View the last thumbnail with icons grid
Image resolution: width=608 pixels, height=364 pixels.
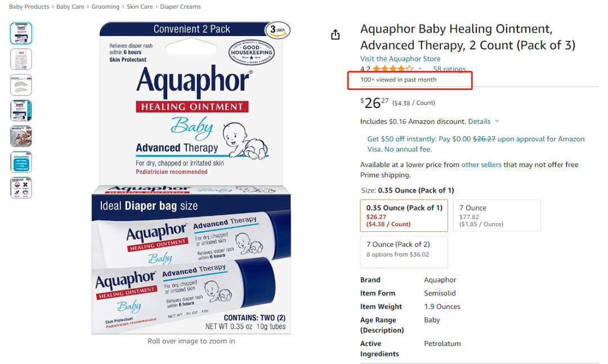(x=21, y=188)
